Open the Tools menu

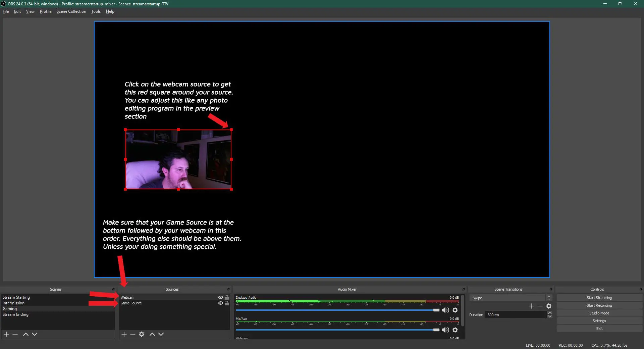coord(96,11)
